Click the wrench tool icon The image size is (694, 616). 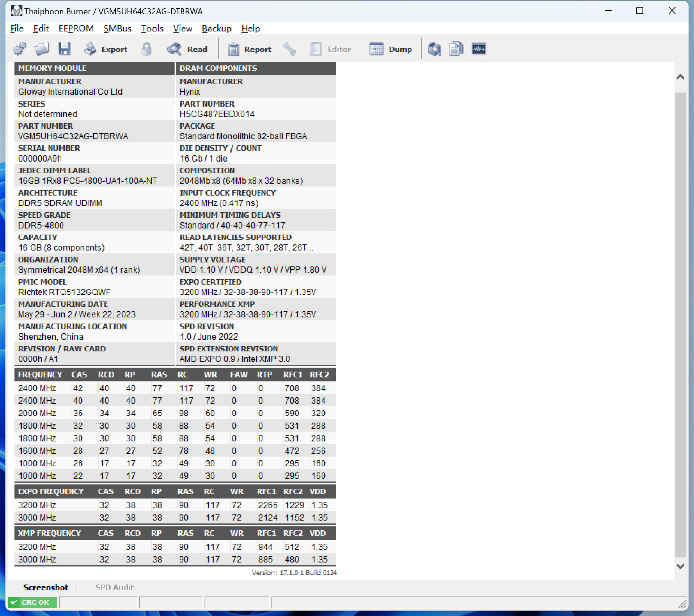click(290, 49)
